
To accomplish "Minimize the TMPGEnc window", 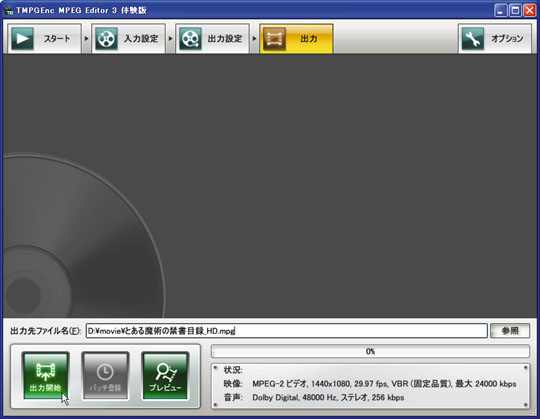I will (x=500, y=10).
